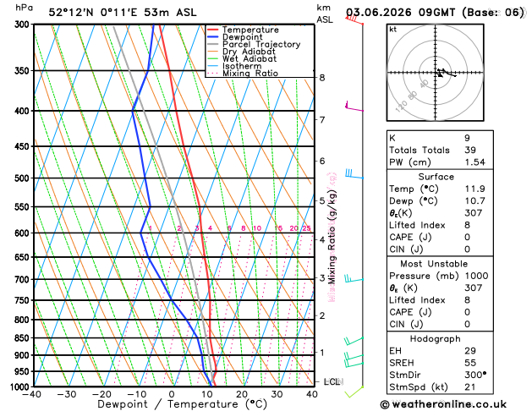This screenshot has width=532, height=411.
Task: Click the 'Parcel Trajectory' legend entry
Action: pos(261,45)
